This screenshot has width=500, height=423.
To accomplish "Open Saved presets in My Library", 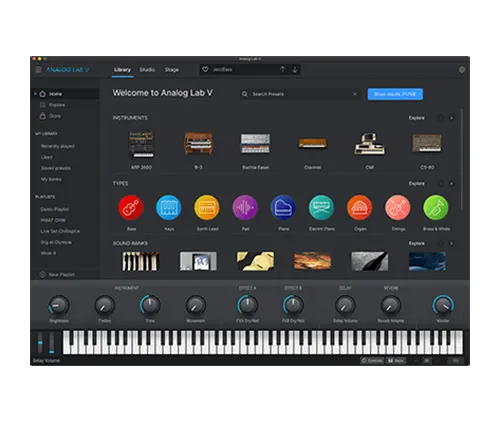I will coord(56,168).
